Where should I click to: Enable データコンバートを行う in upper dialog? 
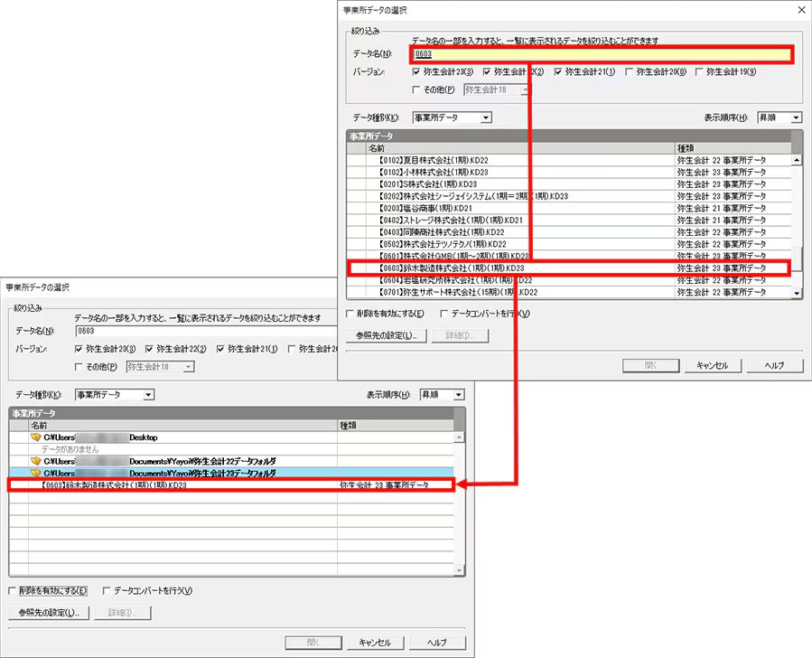(x=443, y=314)
